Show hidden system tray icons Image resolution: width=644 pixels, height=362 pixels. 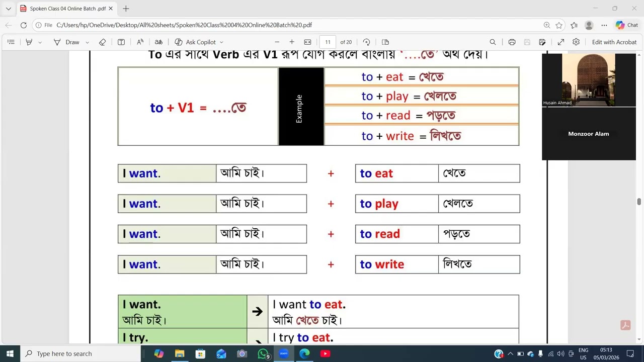(x=510, y=353)
